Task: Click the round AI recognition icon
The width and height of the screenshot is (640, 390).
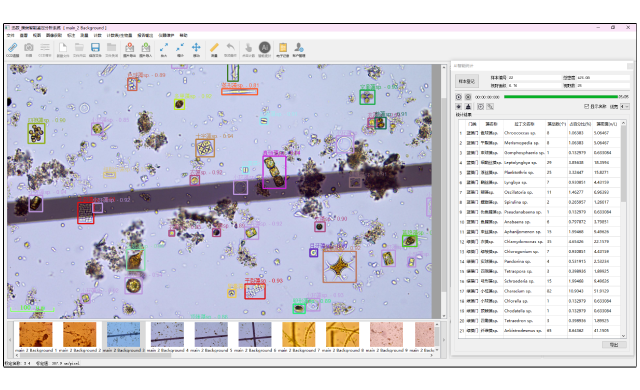Action: (x=264, y=49)
